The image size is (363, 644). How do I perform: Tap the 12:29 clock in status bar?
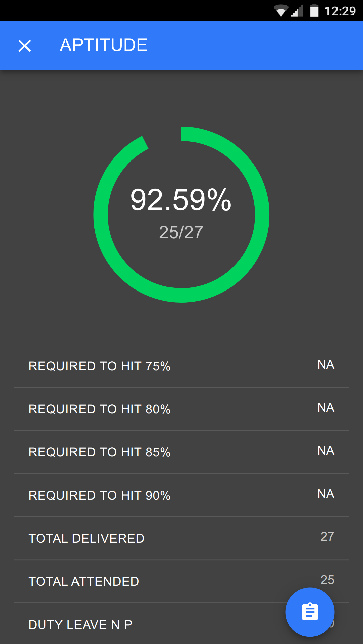click(x=340, y=11)
